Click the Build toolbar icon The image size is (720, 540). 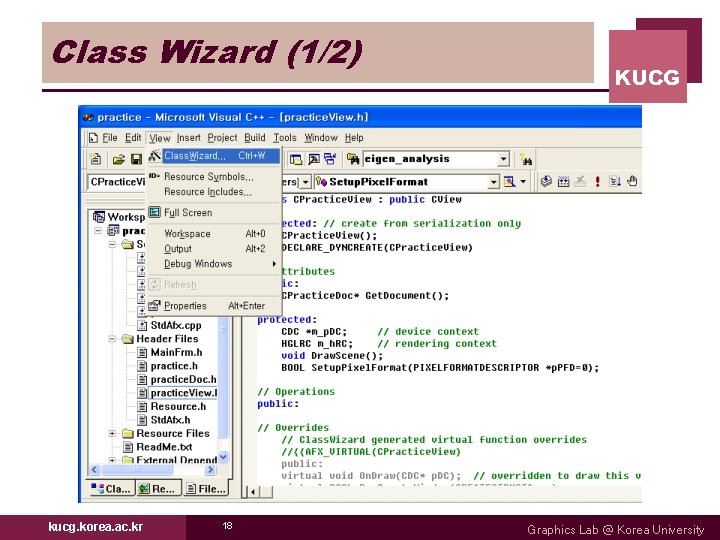point(563,181)
